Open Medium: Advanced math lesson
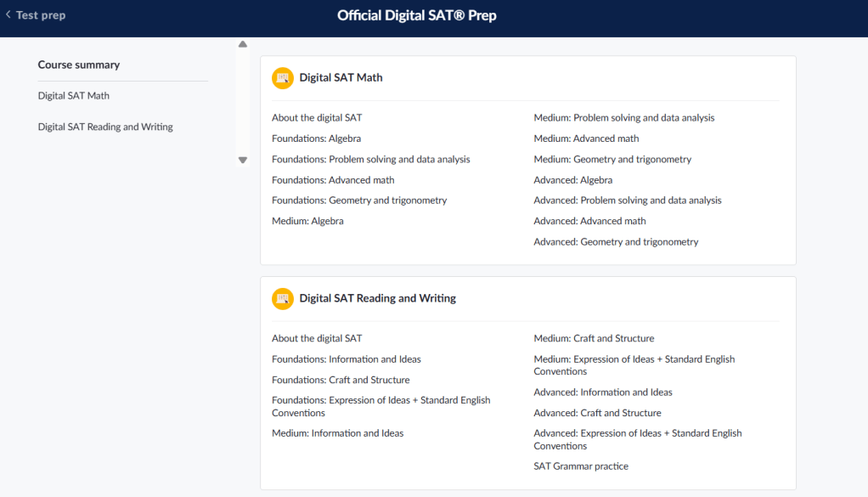This screenshot has width=868, height=497. [586, 138]
